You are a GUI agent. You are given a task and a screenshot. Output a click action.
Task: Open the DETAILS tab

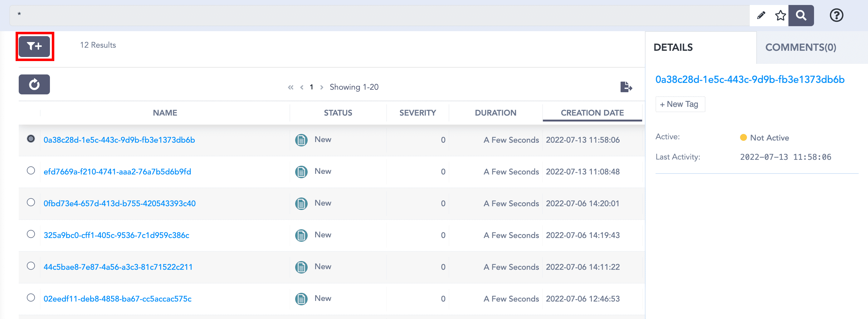coord(673,47)
